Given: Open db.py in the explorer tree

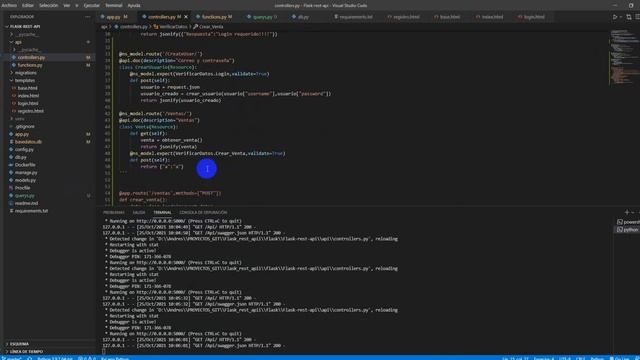Looking at the screenshot, I should pos(20,157).
